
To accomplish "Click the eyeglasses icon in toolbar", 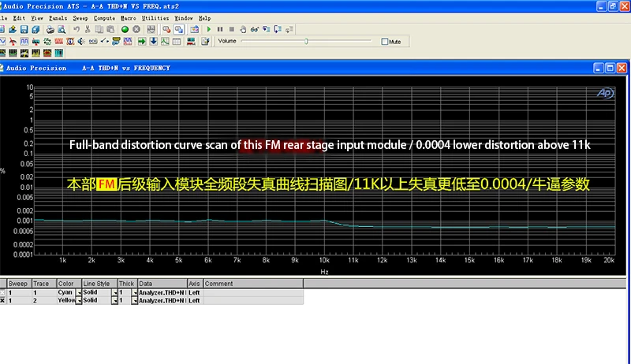I will (x=254, y=29).
